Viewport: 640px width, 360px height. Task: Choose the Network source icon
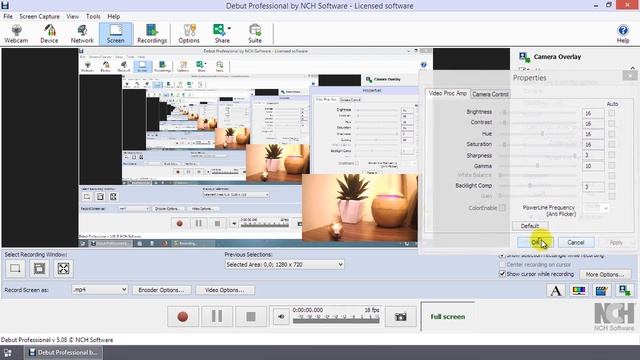point(82,34)
